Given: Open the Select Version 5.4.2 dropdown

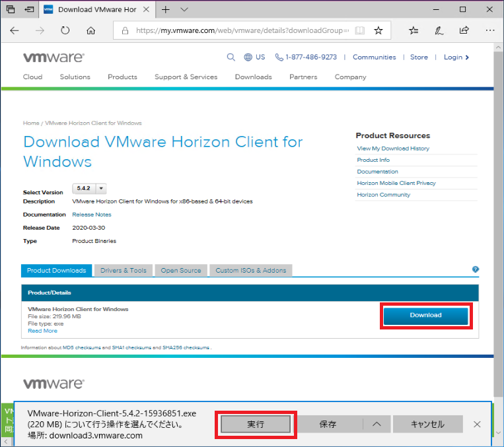Looking at the screenshot, I should point(89,188).
